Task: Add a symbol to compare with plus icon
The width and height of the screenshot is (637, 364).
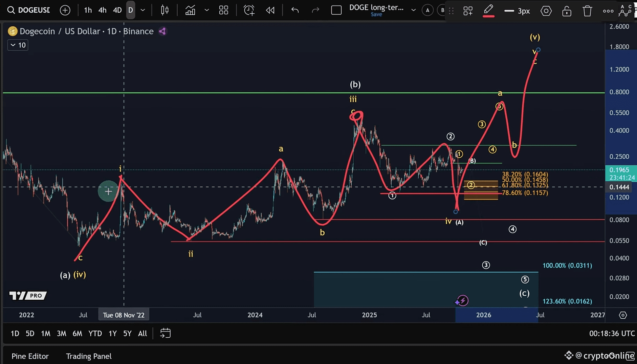Action: click(x=65, y=10)
